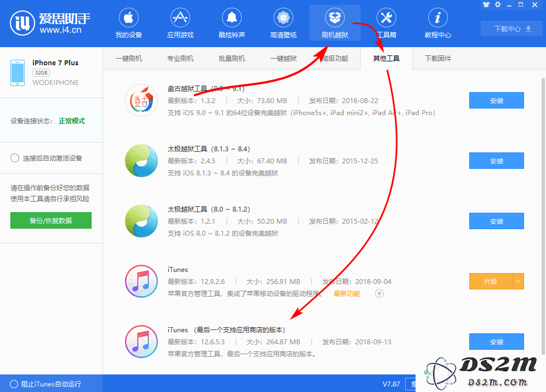This screenshot has height=392, width=546.
Task: Click the iPhone 7 Plus name text
Action: (x=55, y=63)
